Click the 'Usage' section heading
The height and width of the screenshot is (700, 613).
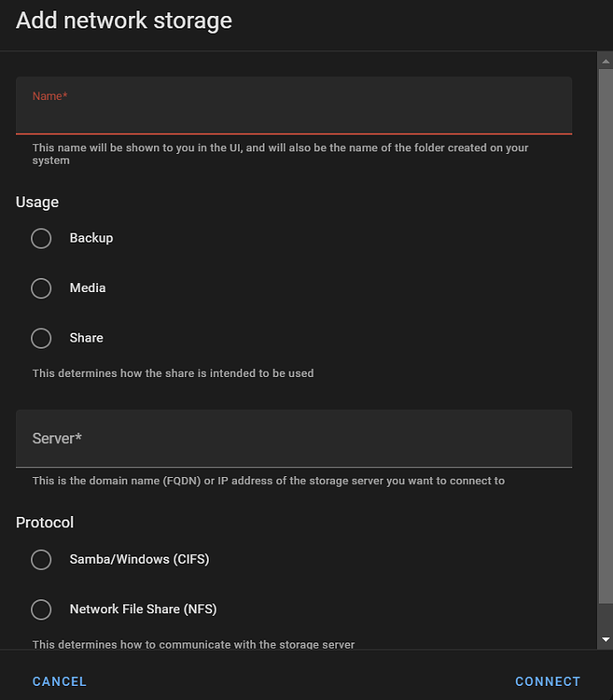[37, 203]
